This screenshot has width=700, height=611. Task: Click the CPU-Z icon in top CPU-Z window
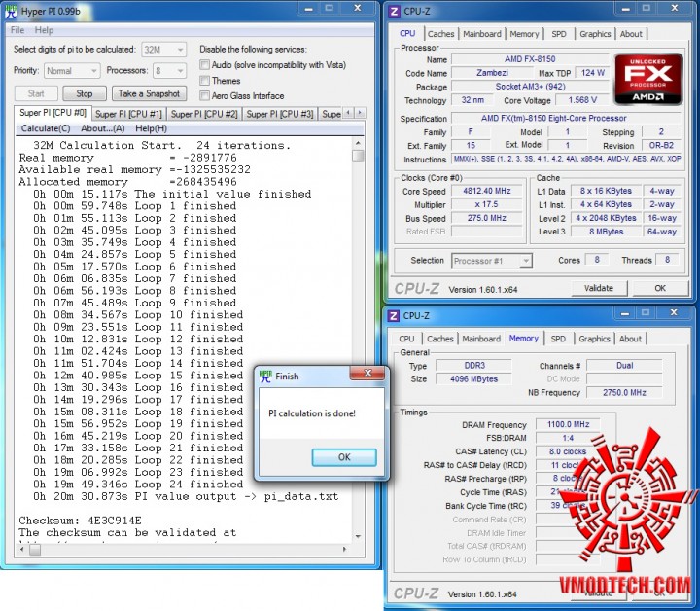[x=394, y=11]
